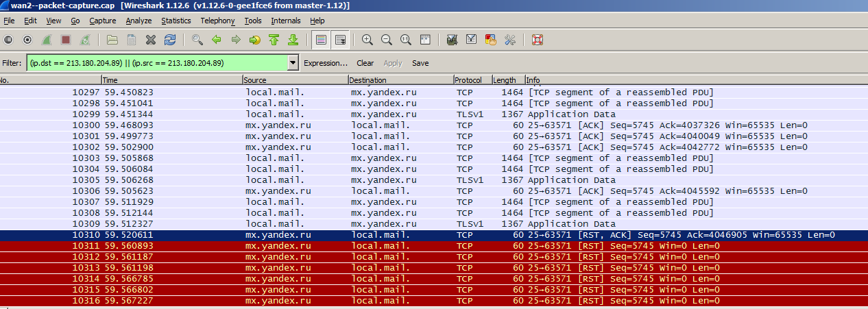Select packet 10306 with Ack=4045592
868x309 pixels.
click(434, 190)
